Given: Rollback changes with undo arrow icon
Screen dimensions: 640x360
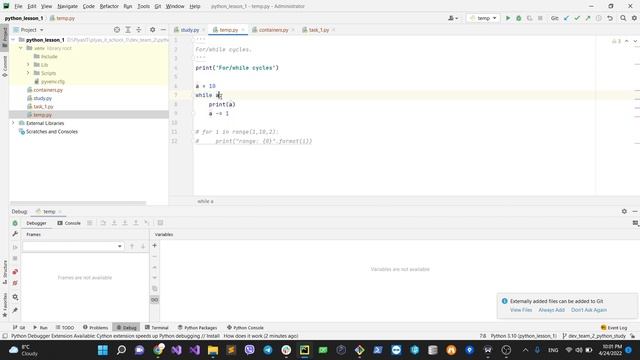Looking at the screenshot, I should [610, 18].
